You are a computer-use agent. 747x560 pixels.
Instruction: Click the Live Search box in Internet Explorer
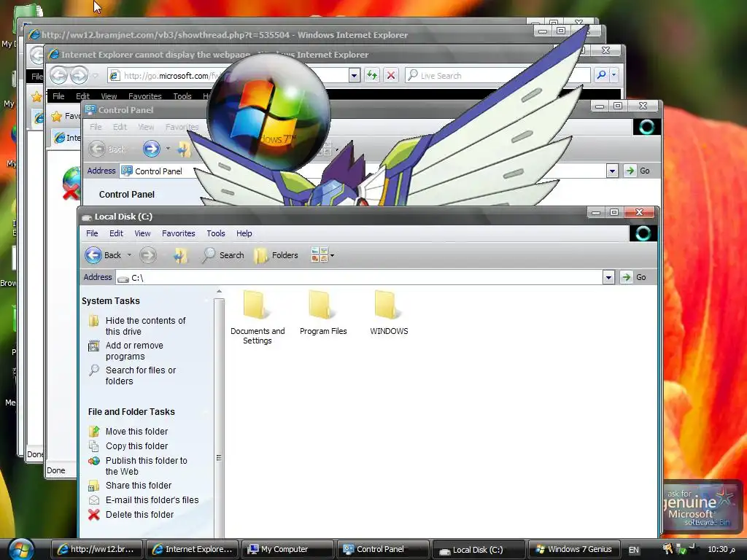point(498,75)
